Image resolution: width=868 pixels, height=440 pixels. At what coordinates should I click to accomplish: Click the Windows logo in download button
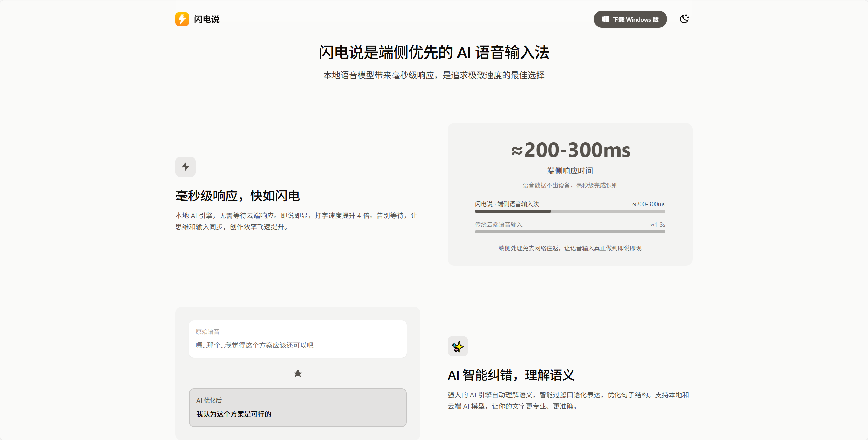[605, 19]
